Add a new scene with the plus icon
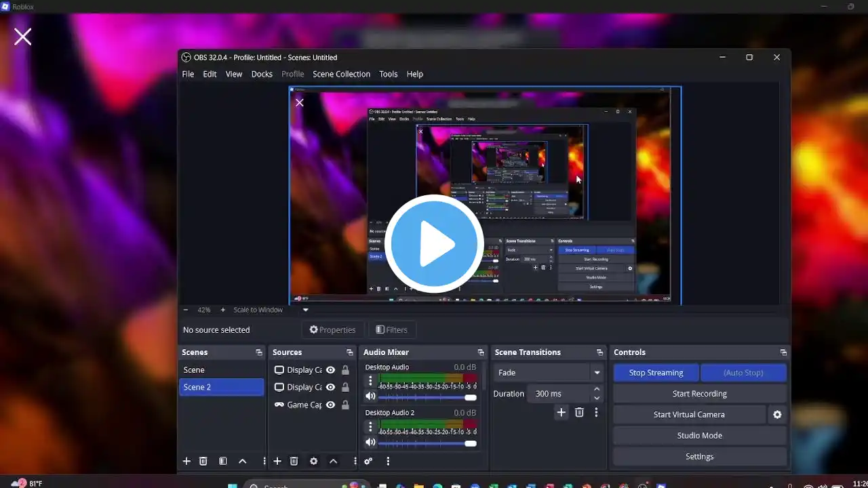The image size is (868, 488). 186,461
